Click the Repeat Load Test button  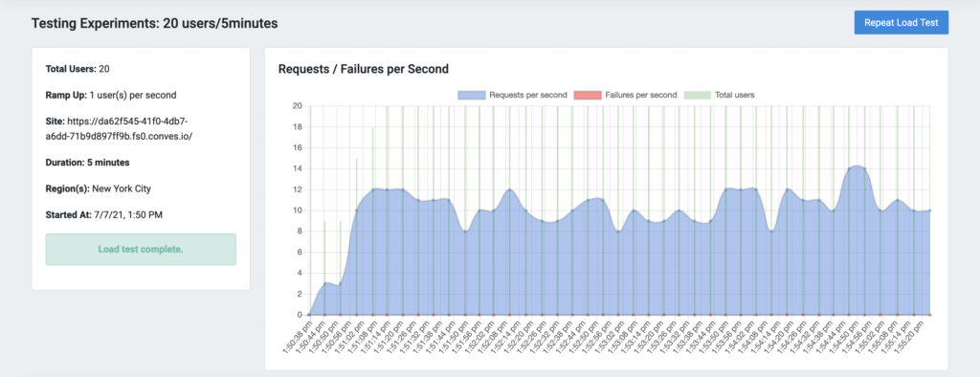[x=902, y=23]
